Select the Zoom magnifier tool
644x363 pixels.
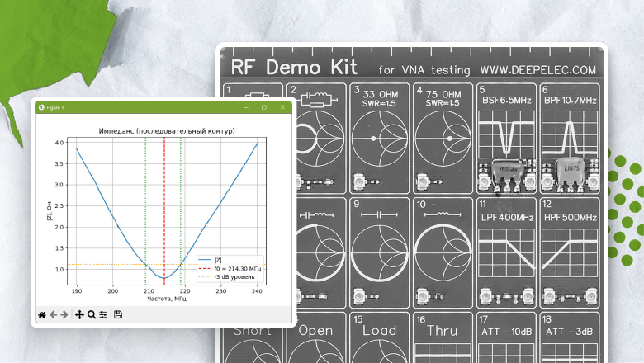(92, 314)
